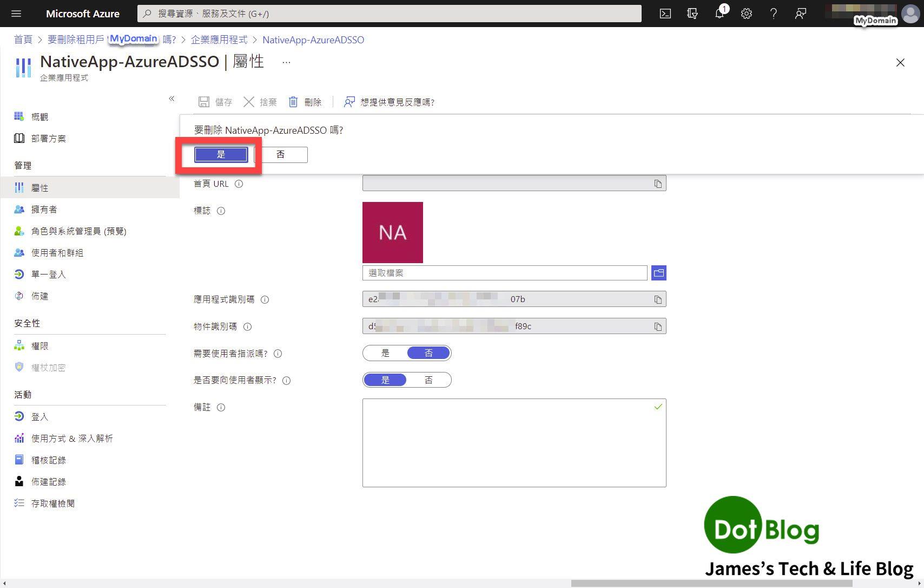
Task: Open the notifications bell
Action: click(720, 14)
